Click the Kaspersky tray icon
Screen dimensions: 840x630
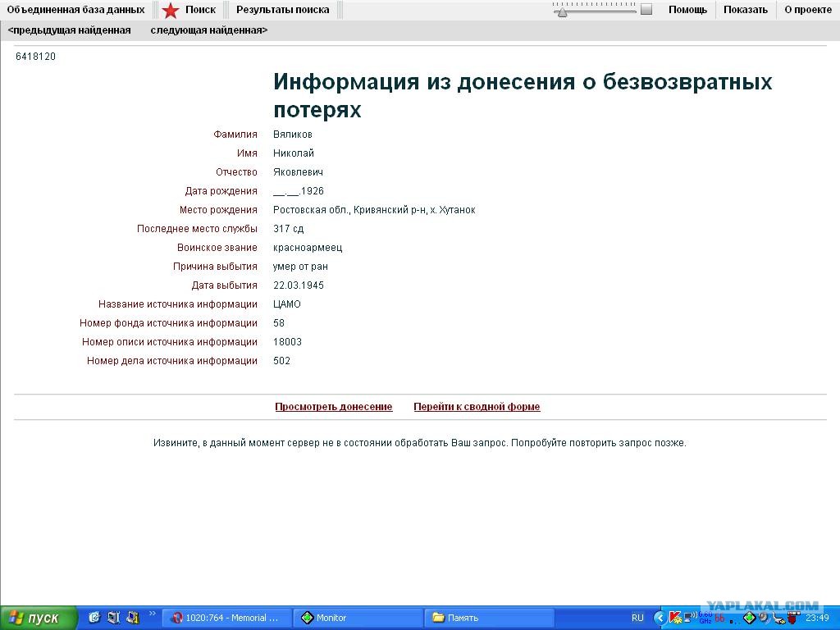pos(676,618)
